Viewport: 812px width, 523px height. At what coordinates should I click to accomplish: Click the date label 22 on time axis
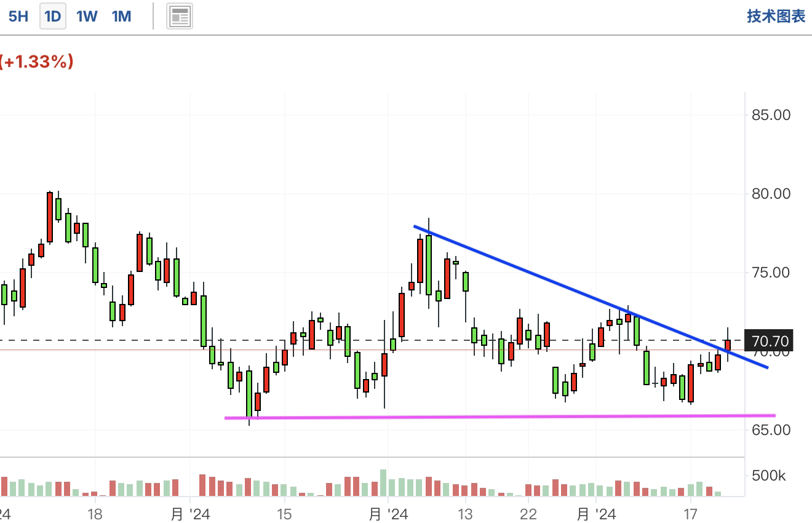(x=528, y=514)
